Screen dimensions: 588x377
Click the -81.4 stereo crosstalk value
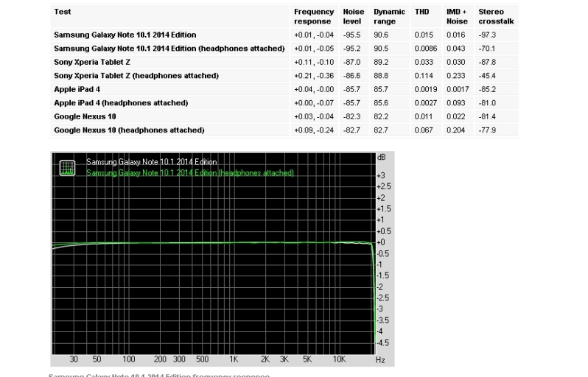tap(487, 116)
